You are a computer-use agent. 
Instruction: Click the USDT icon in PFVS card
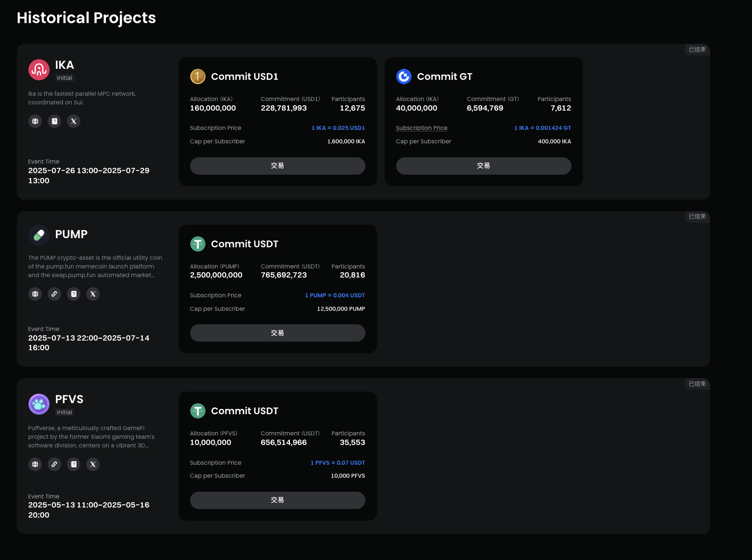click(x=198, y=411)
